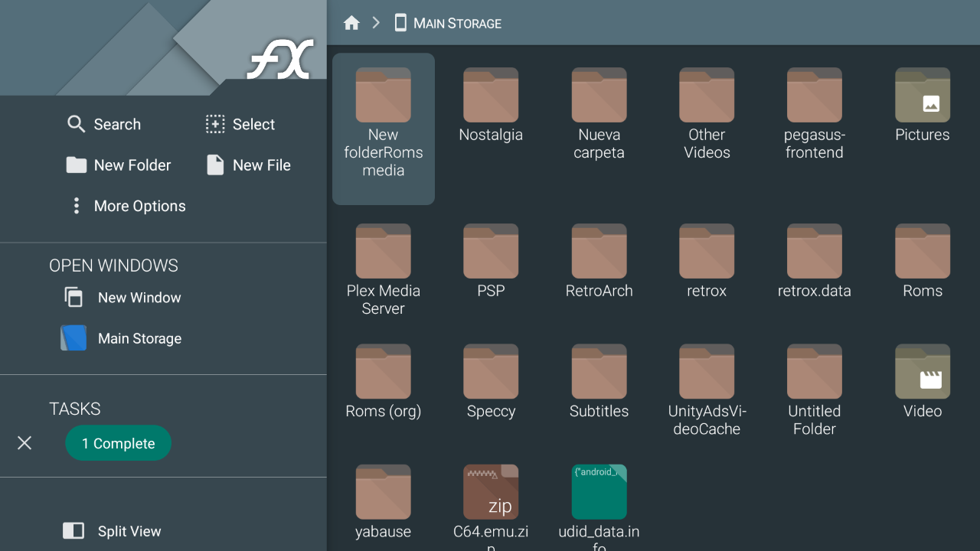The height and width of the screenshot is (551, 980).
Task: Click the breadcrumb chevron separator
Action: [x=376, y=23]
